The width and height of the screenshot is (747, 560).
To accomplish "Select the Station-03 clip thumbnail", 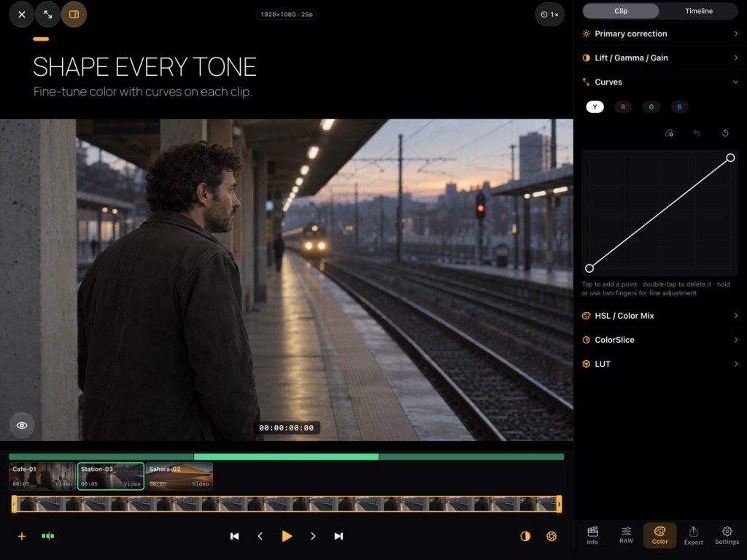I will tap(111, 476).
